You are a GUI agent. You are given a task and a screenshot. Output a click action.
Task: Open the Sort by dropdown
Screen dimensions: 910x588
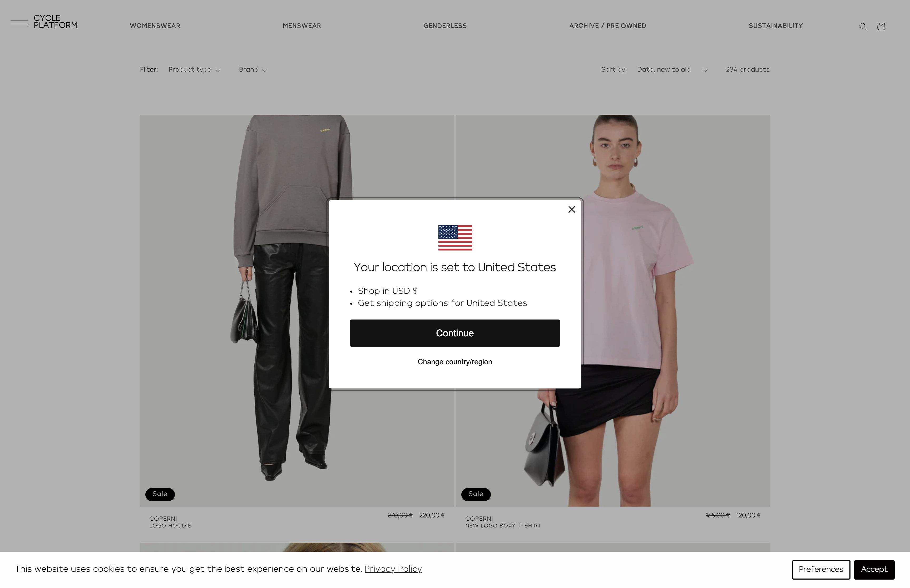672,69
